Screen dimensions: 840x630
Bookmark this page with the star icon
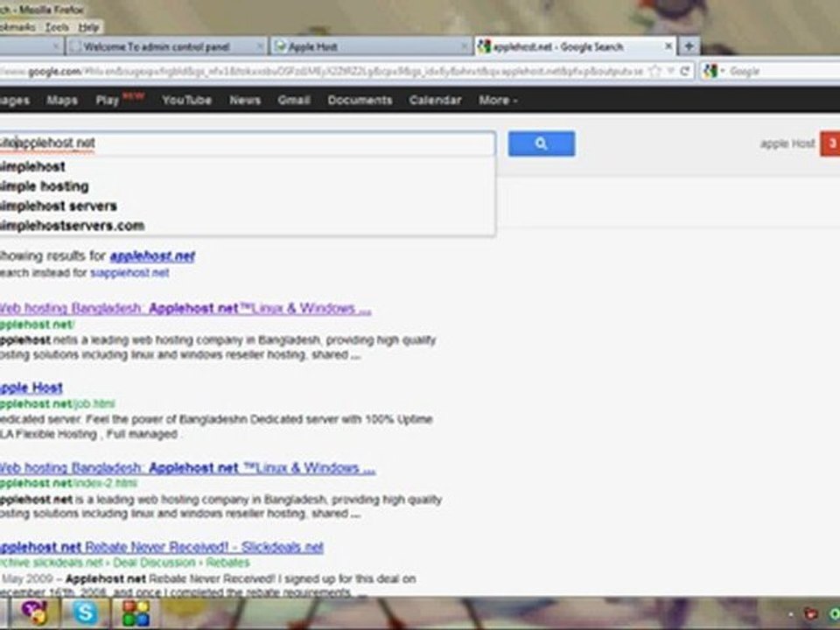pyautogui.click(x=654, y=71)
